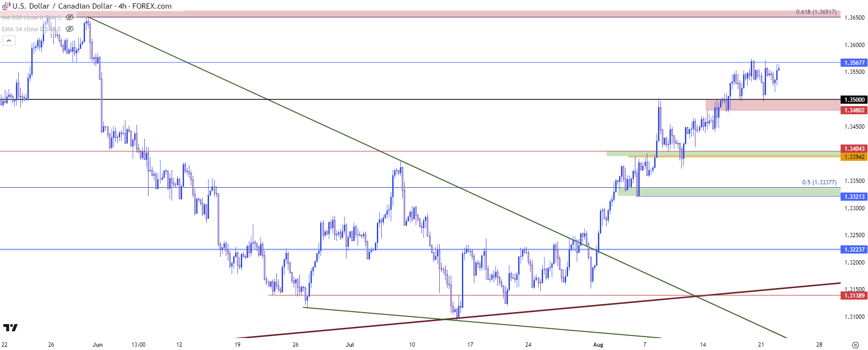This screenshot has width=868, height=350.
Task: Select the 1.32237 price label
Action: tap(854, 249)
